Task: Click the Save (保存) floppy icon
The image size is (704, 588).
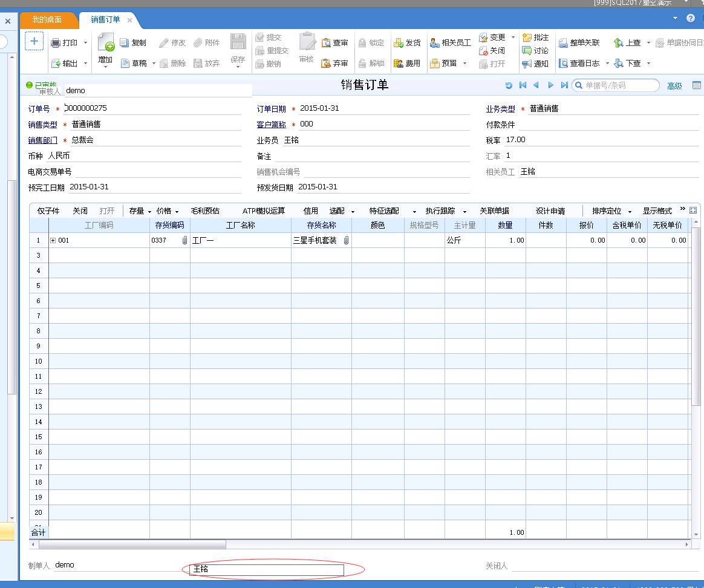Action: tap(238, 41)
